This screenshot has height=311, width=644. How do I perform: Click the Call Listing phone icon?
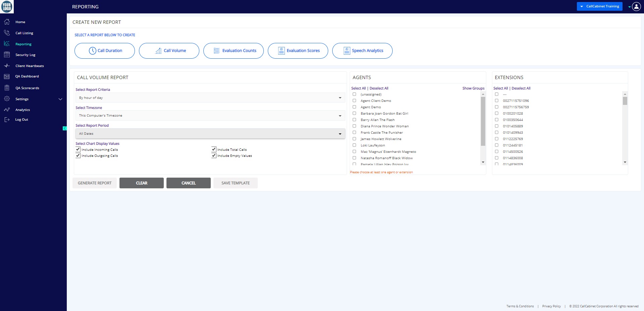[7, 33]
